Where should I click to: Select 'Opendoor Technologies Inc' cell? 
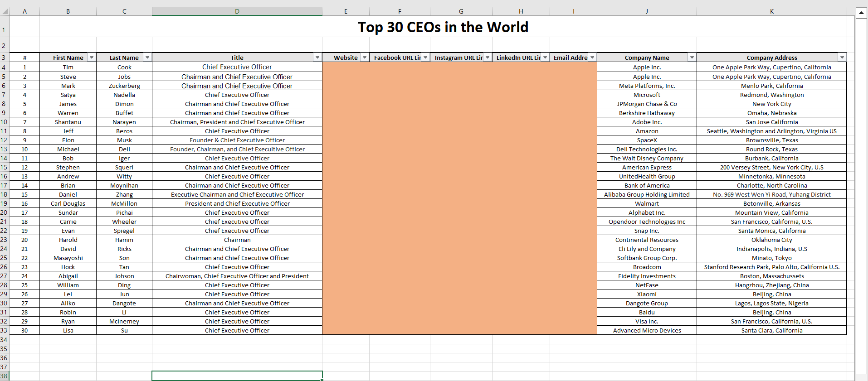[647, 222]
